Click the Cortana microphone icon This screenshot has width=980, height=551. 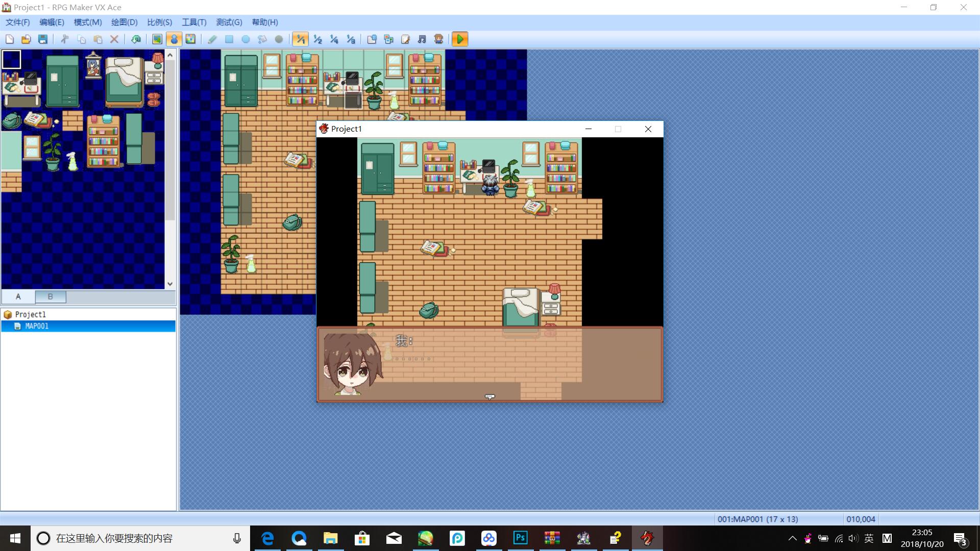[237, 538]
